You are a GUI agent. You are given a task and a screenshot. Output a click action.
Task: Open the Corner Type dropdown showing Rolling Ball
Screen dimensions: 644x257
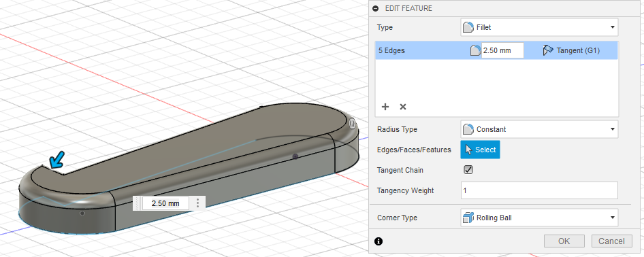539,218
